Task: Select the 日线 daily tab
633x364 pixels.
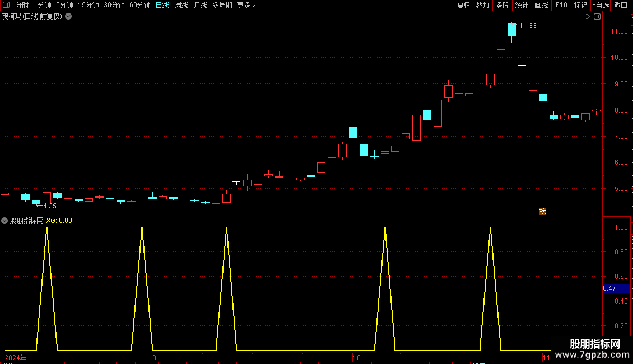Action: point(162,5)
